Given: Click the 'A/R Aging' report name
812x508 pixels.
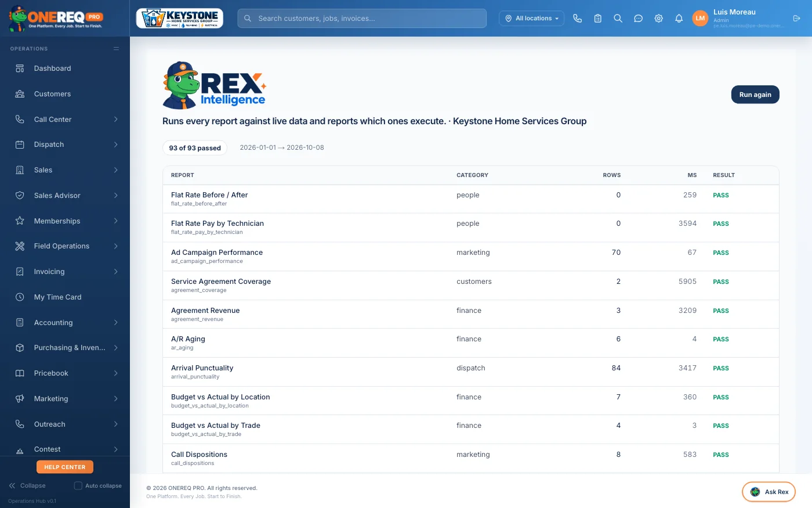Looking at the screenshot, I should pyautogui.click(x=188, y=339).
